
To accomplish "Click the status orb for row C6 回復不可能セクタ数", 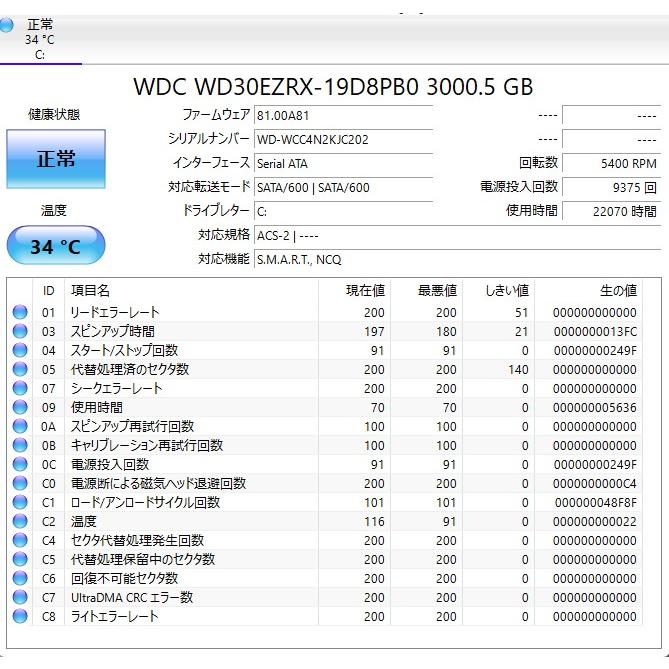I will click(x=20, y=578).
